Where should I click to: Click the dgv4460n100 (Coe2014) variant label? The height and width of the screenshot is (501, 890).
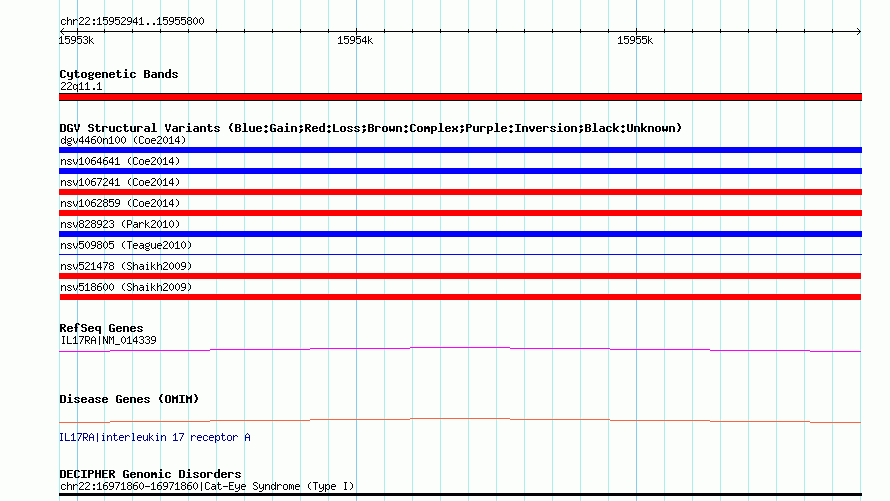click(123, 140)
